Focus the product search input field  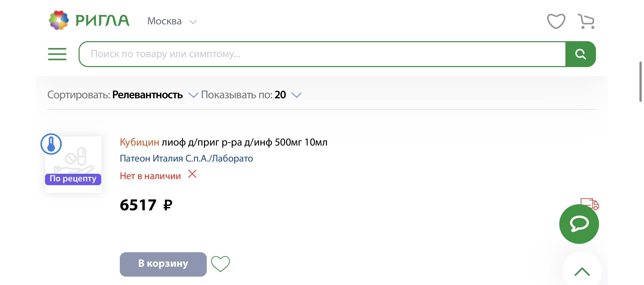pos(323,54)
